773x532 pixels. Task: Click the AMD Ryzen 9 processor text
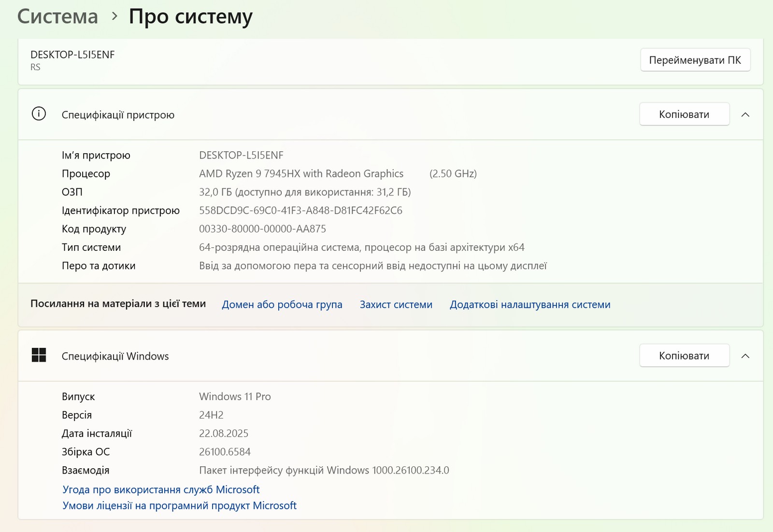301,173
